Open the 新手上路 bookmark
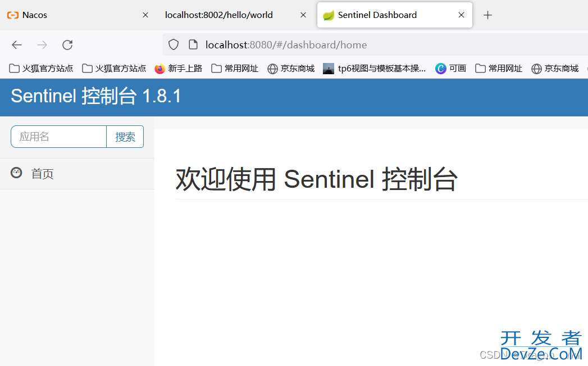This screenshot has height=366, width=588. click(x=179, y=69)
